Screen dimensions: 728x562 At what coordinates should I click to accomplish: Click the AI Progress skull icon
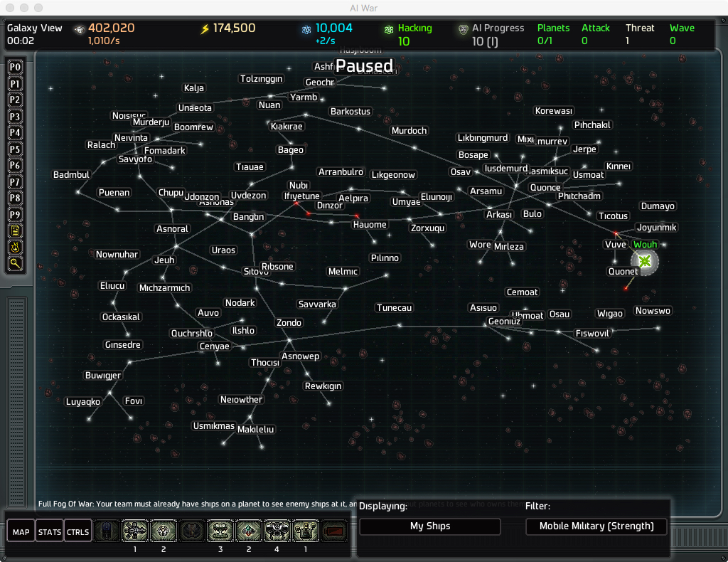tap(463, 30)
